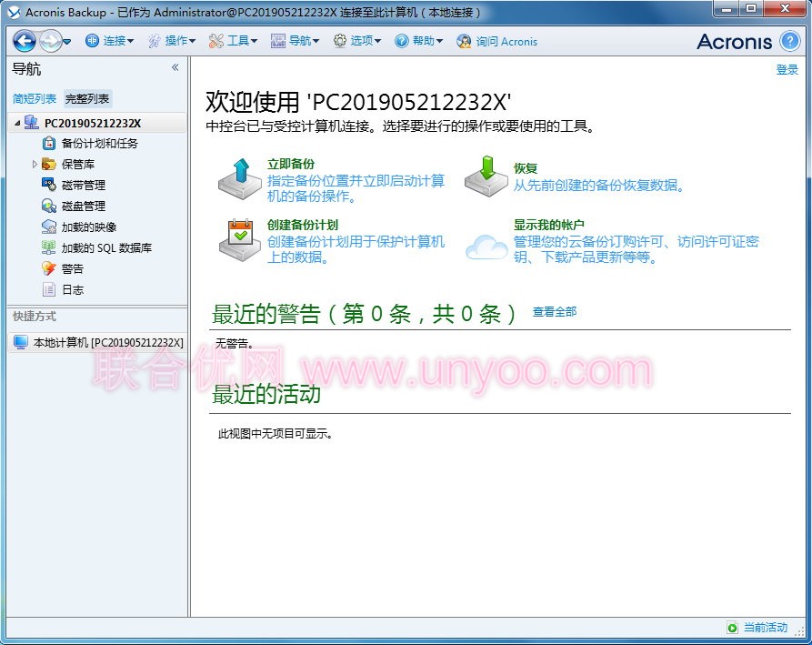Click the 日志 log icon

[x=49, y=289]
